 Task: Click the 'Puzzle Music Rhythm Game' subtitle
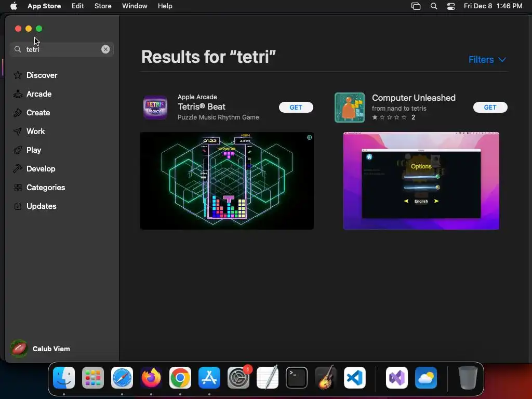(x=218, y=117)
